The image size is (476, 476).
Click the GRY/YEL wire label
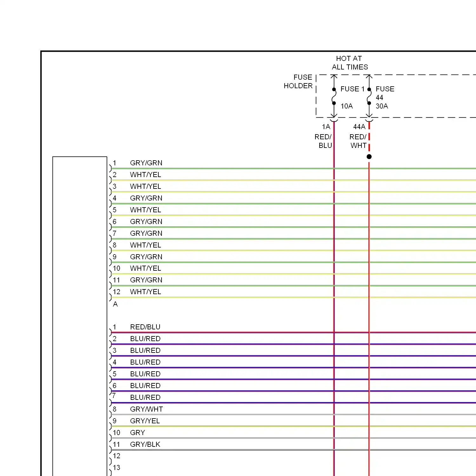point(145,421)
